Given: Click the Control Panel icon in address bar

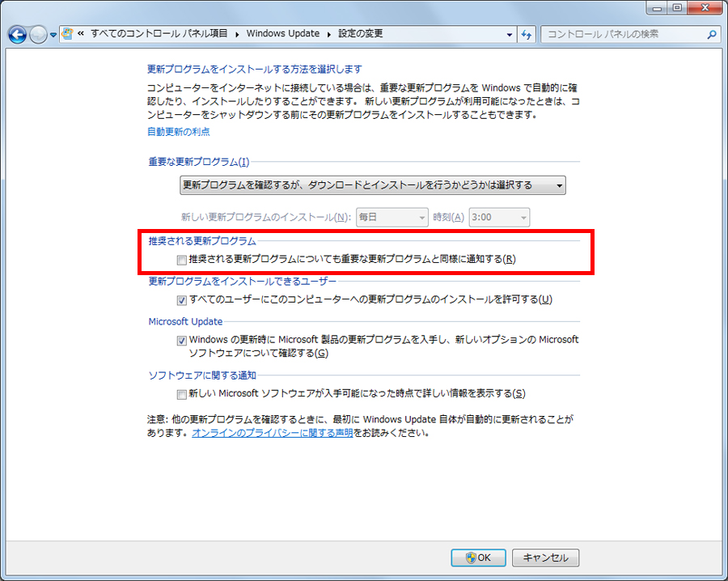Looking at the screenshot, I should 68,33.
